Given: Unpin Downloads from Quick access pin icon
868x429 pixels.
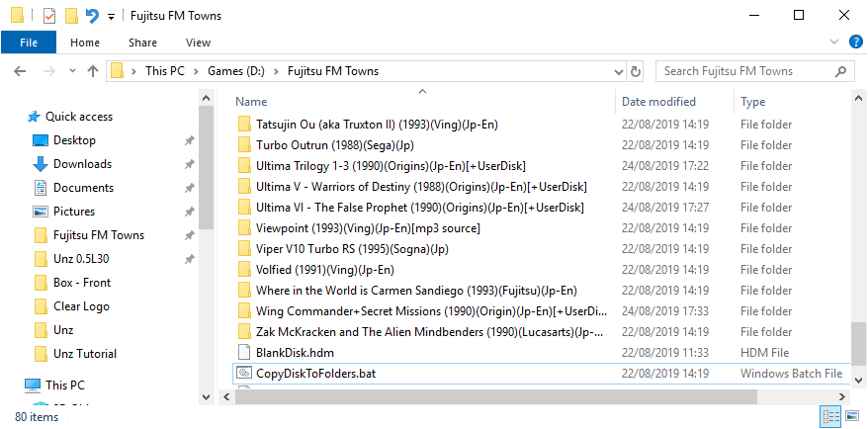Looking at the screenshot, I should click(x=190, y=164).
